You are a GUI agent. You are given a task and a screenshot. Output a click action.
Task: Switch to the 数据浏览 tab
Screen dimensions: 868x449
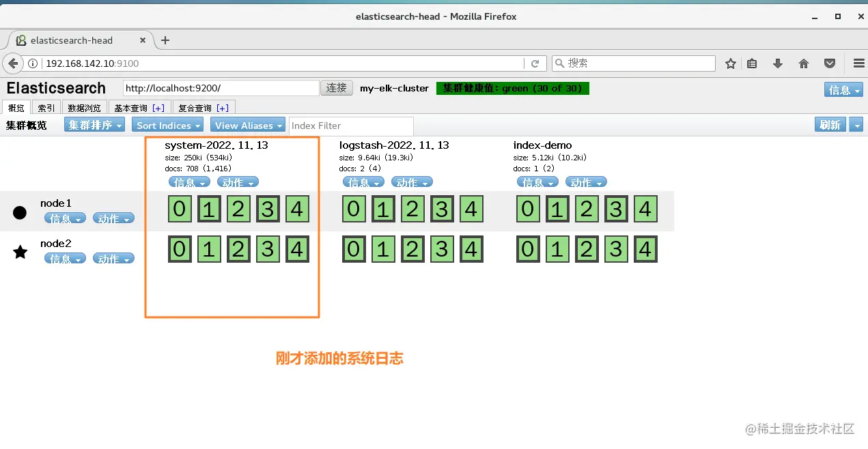(84, 107)
